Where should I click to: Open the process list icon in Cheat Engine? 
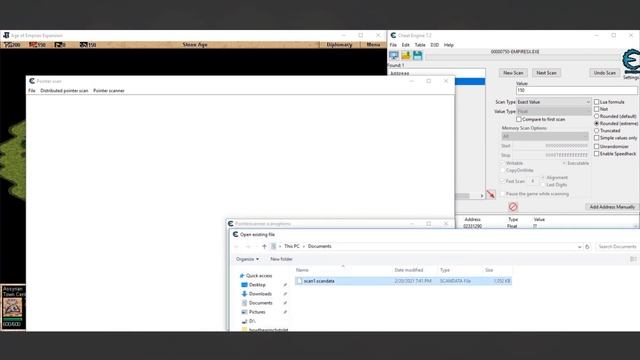394,55
